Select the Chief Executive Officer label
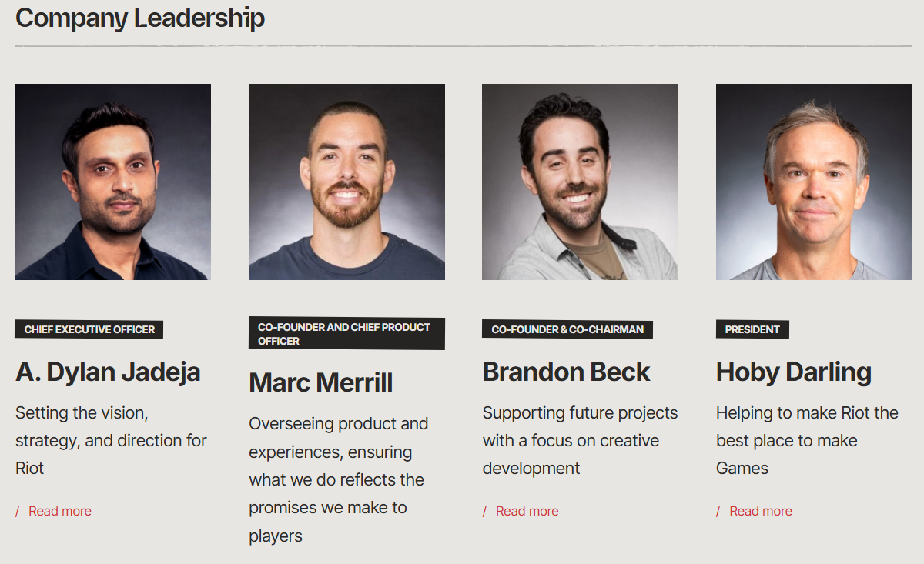 89,329
